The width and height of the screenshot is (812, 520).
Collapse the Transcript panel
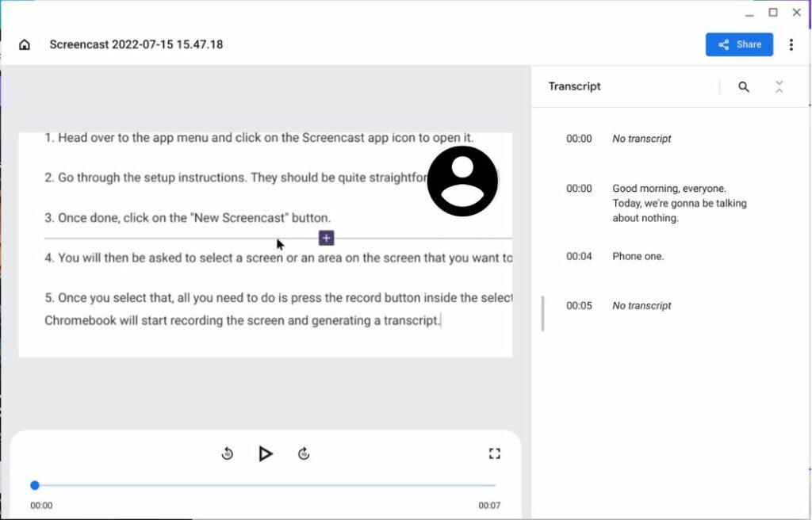779,86
